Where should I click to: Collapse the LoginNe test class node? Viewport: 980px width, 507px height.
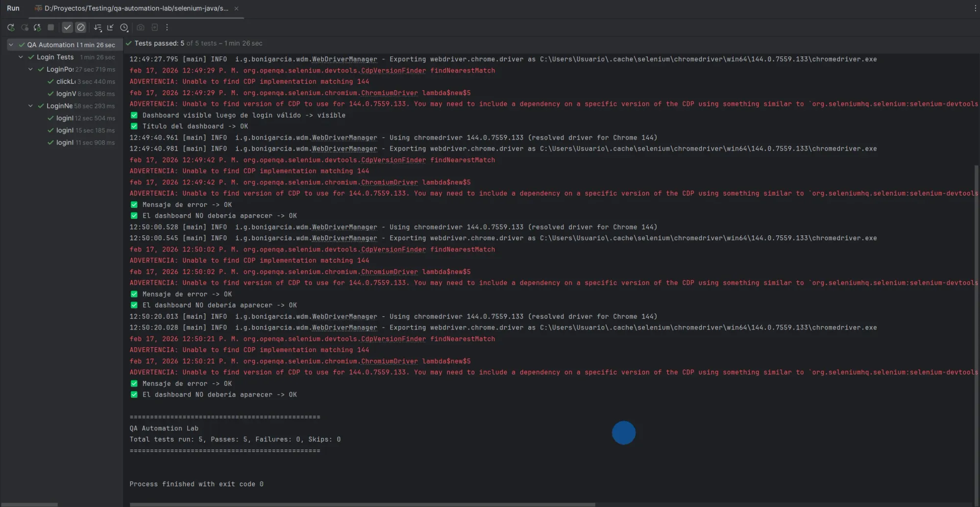pos(30,105)
